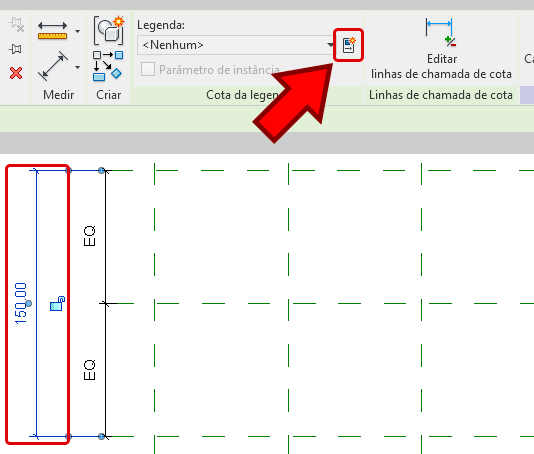
Task: Click the create parameter icon beside Legenda
Action: coord(348,45)
